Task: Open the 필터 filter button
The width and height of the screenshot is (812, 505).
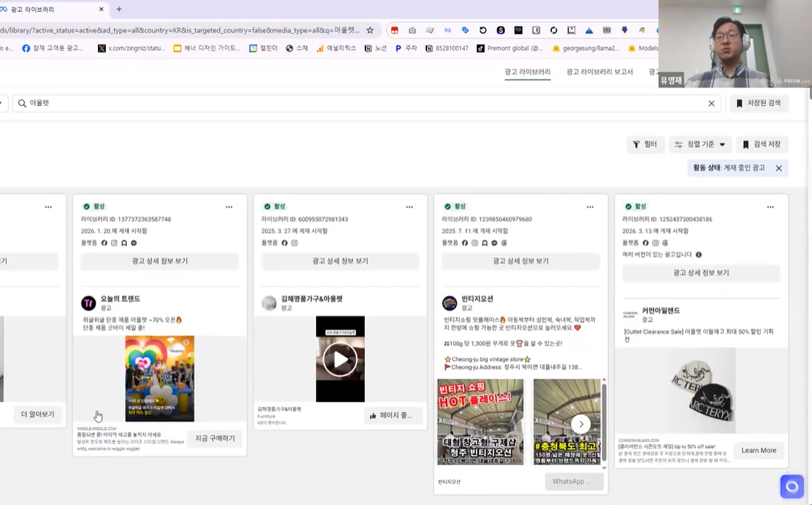Action: (x=645, y=145)
